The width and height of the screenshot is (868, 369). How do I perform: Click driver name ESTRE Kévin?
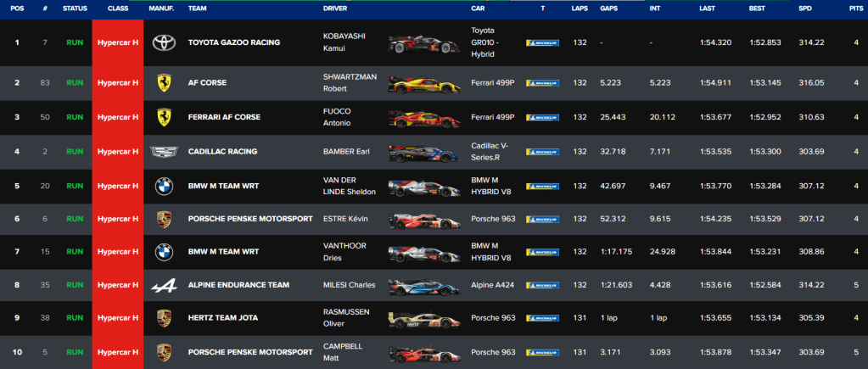coord(345,219)
